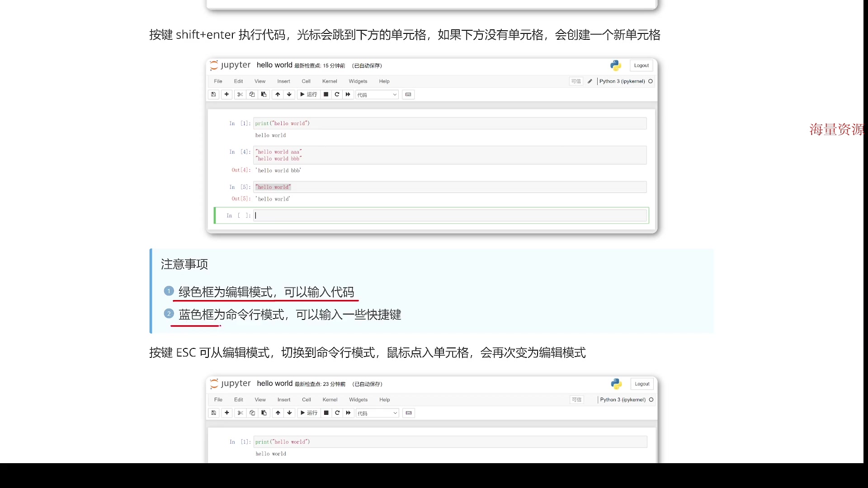Open command palette keyboard icon, upper Jupyter
The image size is (868, 488).
408,94
